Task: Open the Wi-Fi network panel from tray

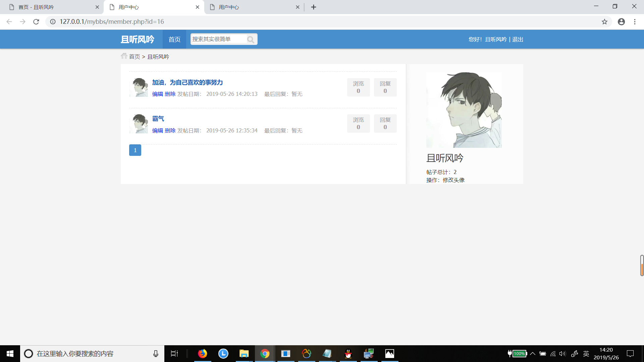Action: (x=553, y=353)
